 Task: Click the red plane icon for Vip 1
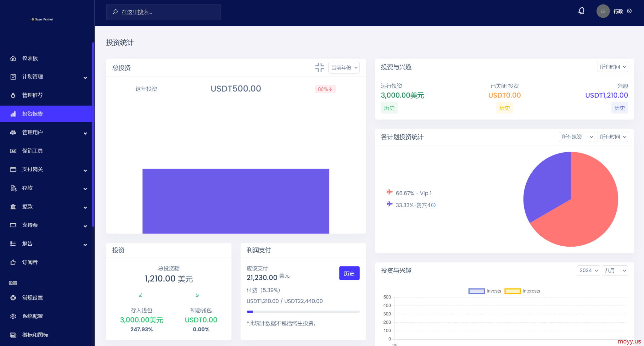point(389,192)
